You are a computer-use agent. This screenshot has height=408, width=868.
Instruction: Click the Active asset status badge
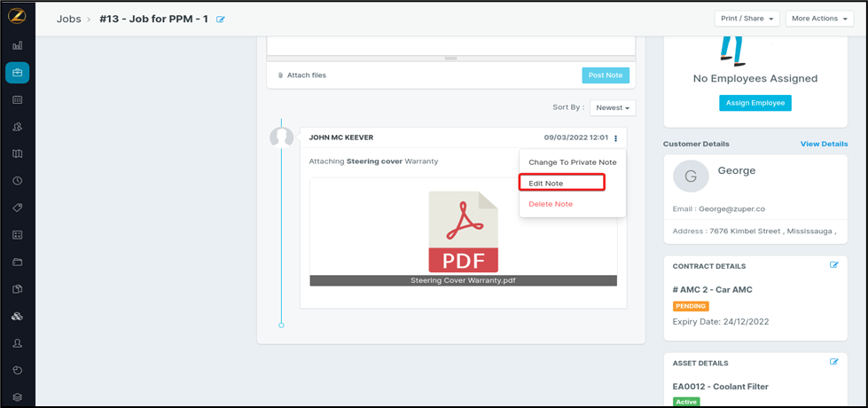point(686,402)
